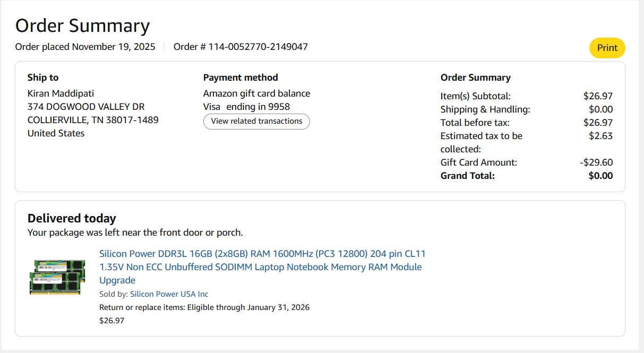Click the Estimated tax $2.63 value

(600, 136)
